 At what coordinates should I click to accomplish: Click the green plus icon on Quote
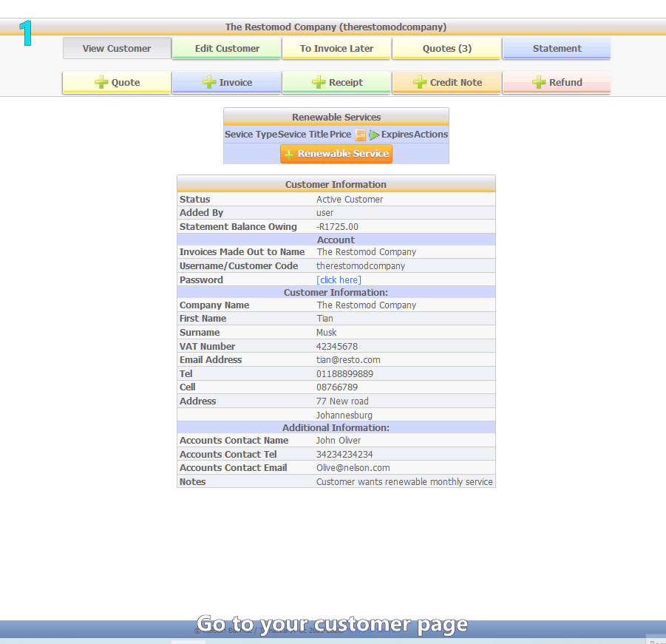click(x=101, y=82)
